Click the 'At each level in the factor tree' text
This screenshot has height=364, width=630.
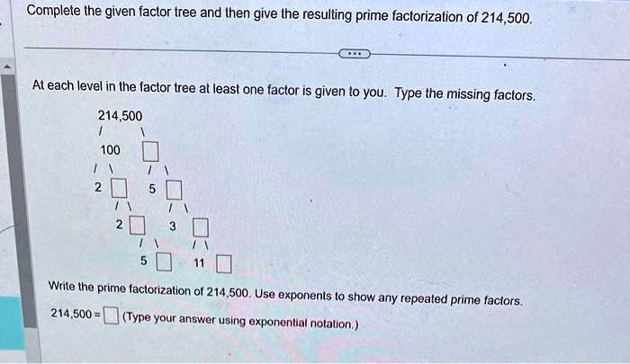coord(283,90)
